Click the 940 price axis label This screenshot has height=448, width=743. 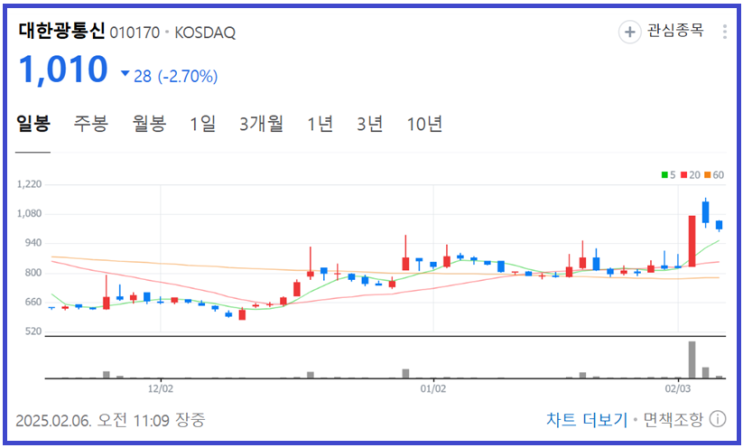click(33, 243)
